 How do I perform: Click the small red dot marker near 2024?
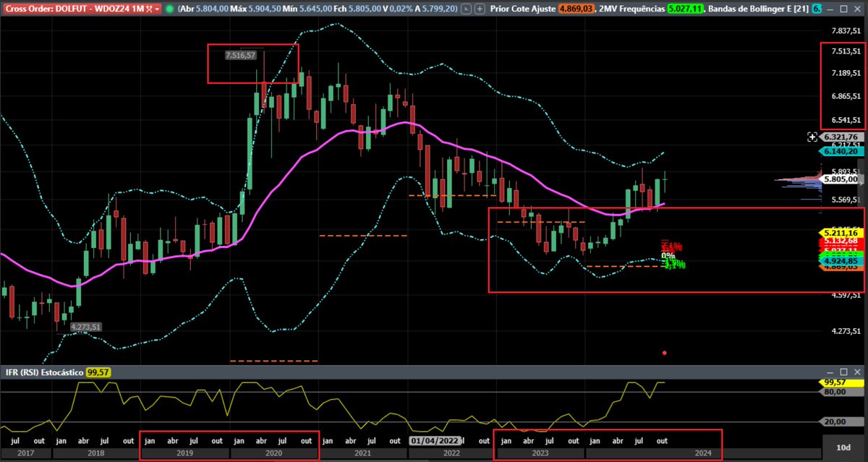click(x=665, y=353)
